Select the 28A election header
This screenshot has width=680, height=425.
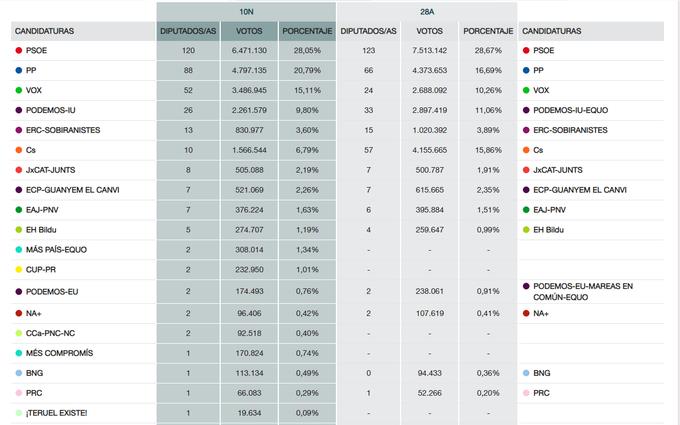pyautogui.click(x=427, y=12)
